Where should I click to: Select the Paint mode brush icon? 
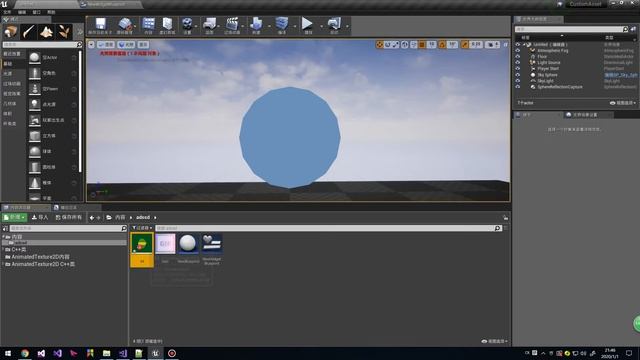[x=28, y=32]
